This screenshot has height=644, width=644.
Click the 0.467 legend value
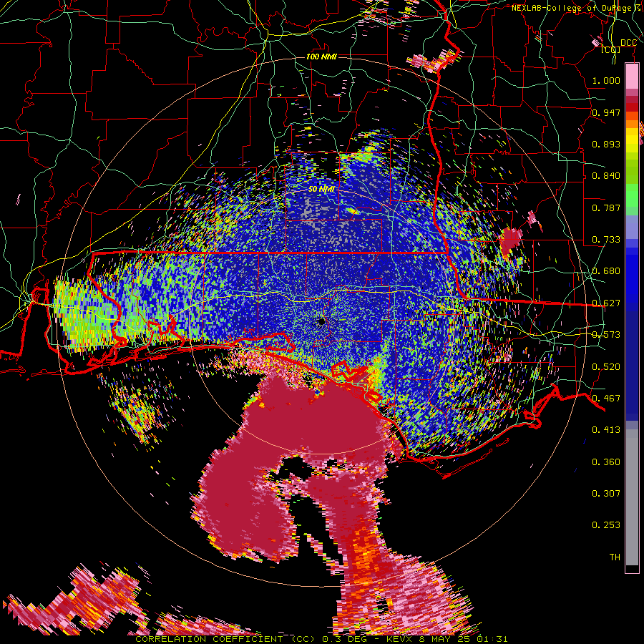click(606, 399)
